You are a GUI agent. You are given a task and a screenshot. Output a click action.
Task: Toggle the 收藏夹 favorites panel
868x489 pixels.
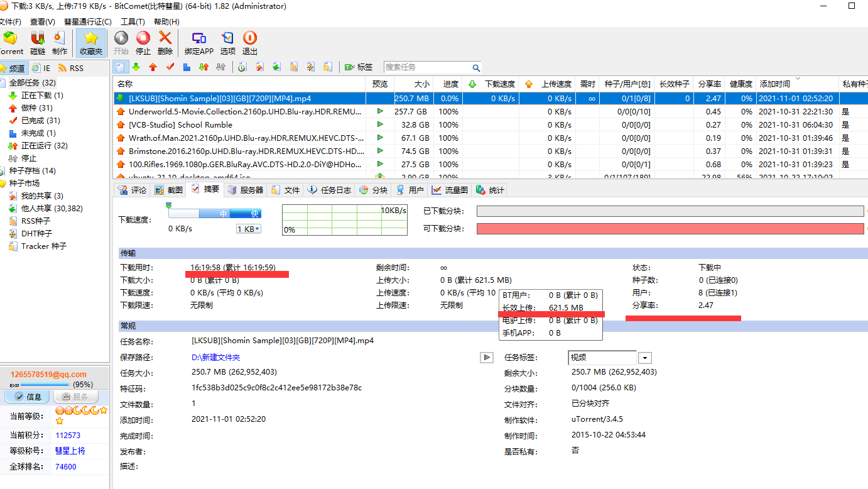[91, 43]
